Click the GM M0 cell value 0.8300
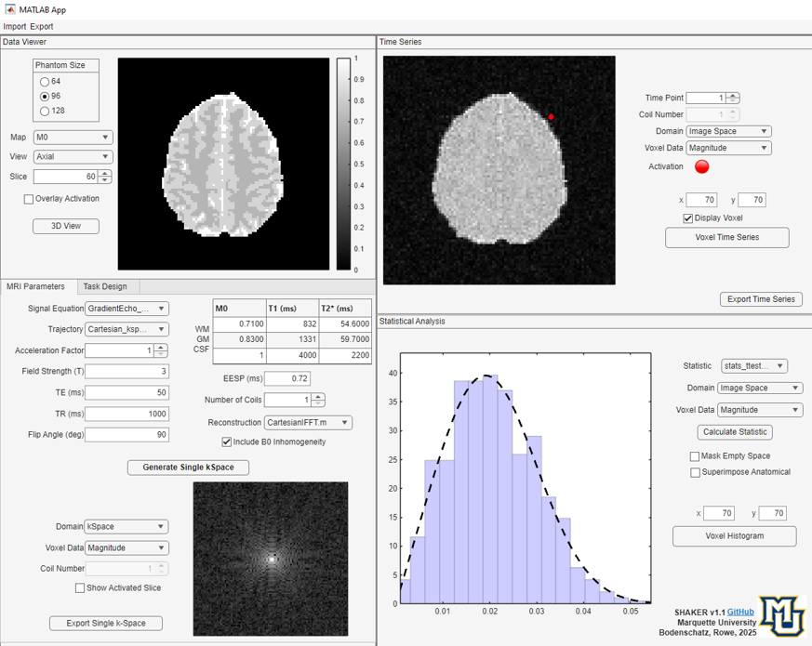Image resolution: width=812 pixels, height=646 pixels. click(239, 339)
